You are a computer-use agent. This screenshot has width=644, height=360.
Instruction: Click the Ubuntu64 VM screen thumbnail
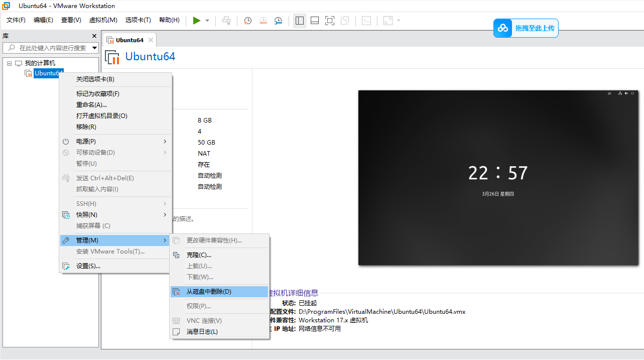coord(498,178)
